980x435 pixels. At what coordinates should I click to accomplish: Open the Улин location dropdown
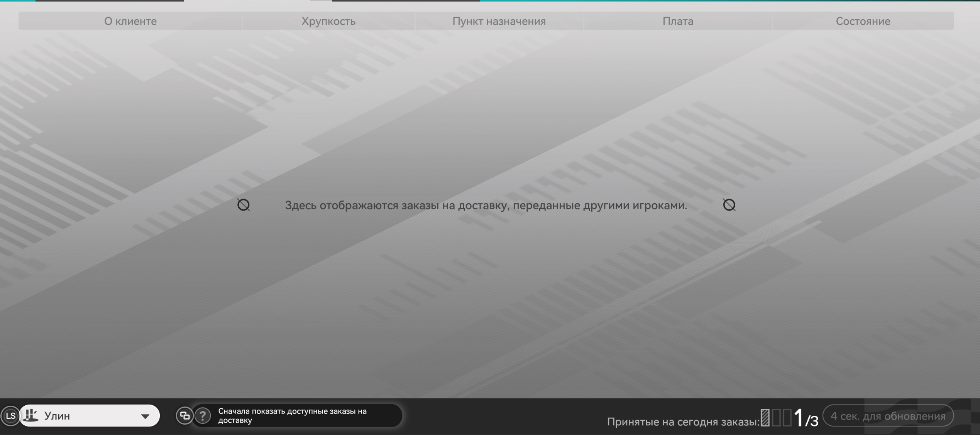click(90, 415)
